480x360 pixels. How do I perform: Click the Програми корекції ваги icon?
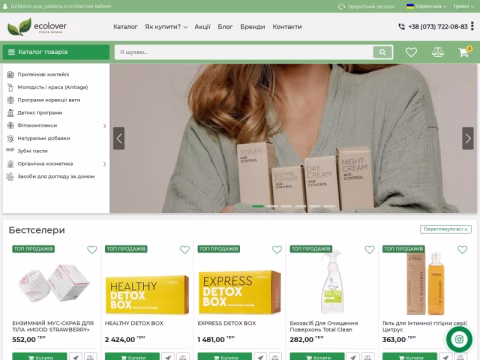click(x=10, y=100)
